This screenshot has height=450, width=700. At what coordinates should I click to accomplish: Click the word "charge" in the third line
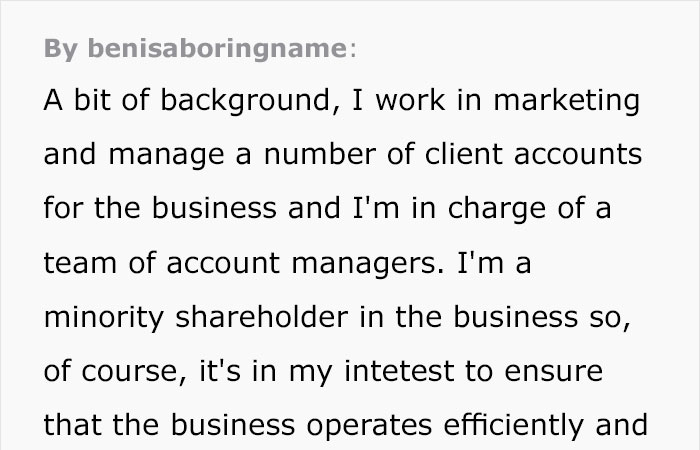(x=496, y=209)
